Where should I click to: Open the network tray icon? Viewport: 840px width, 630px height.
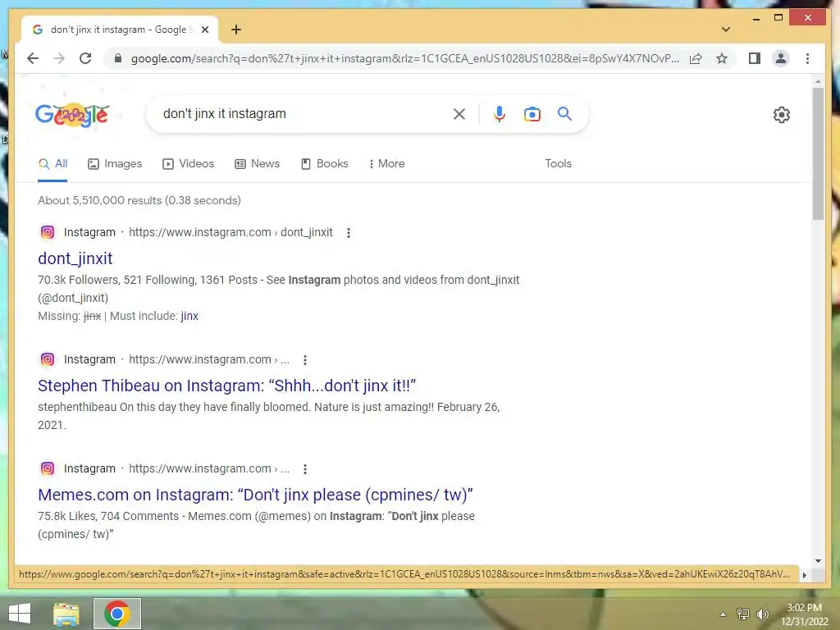743,614
